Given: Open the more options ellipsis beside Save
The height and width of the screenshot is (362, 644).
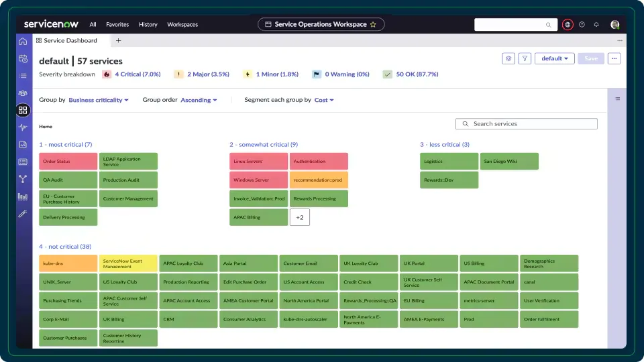Looking at the screenshot, I should pyautogui.click(x=614, y=58).
